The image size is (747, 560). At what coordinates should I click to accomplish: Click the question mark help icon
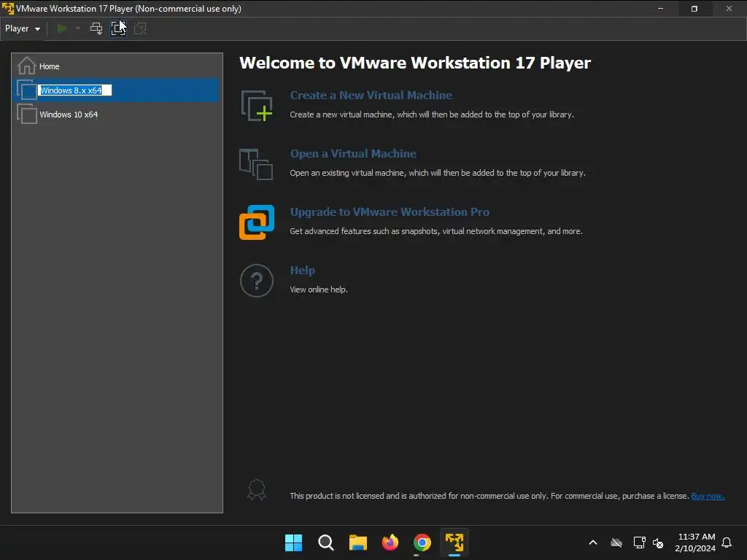(257, 281)
